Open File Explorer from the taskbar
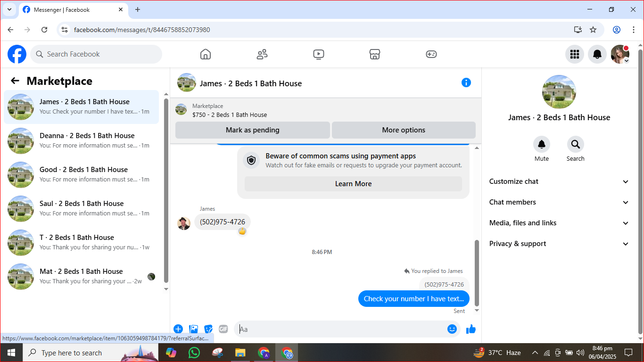Image resolution: width=644 pixels, height=362 pixels. click(240, 353)
